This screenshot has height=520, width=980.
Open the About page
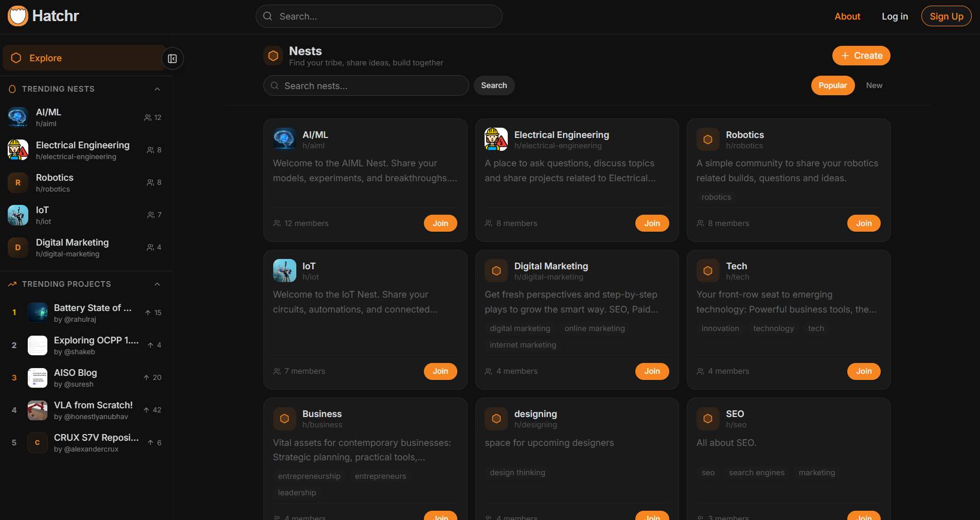847,16
